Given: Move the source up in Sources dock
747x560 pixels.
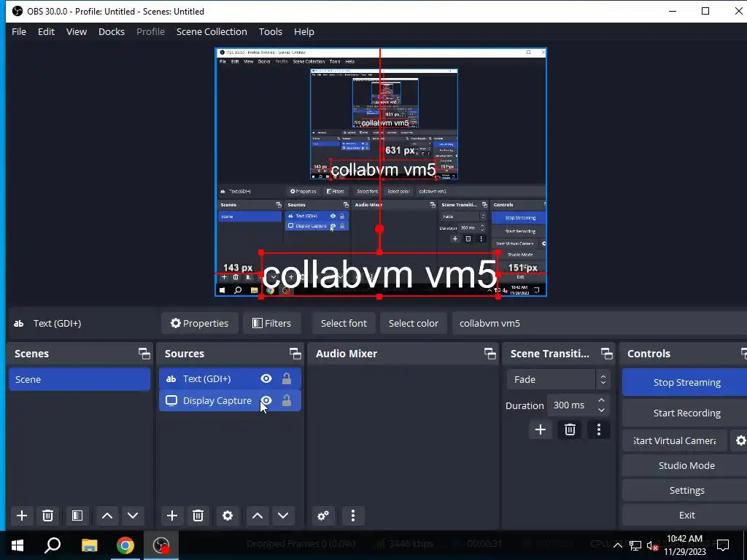Looking at the screenshot, I should pos(258,516).
